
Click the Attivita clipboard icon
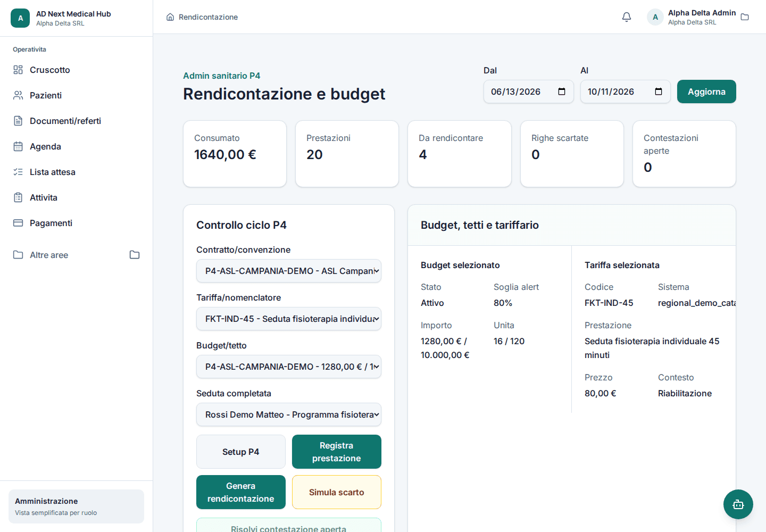18,197
